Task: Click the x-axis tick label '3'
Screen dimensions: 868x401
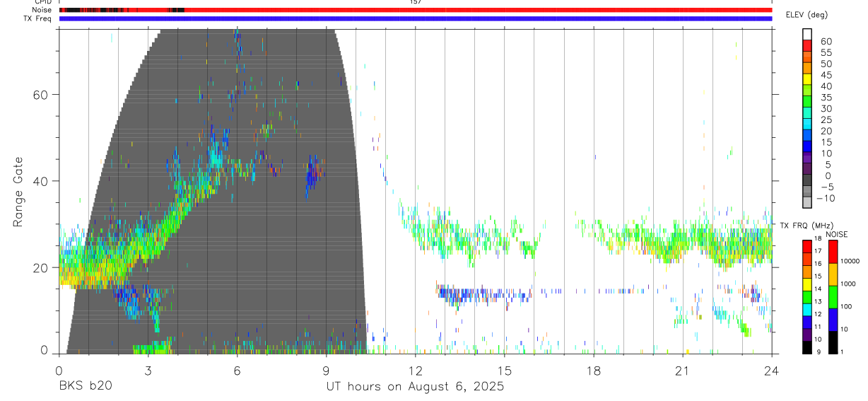Action: click(148, 371)
